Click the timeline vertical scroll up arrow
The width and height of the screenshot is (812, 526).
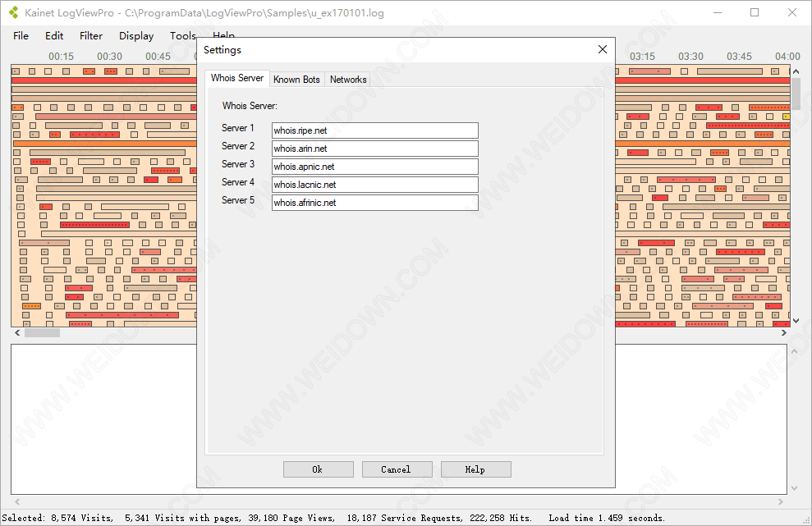796,72
